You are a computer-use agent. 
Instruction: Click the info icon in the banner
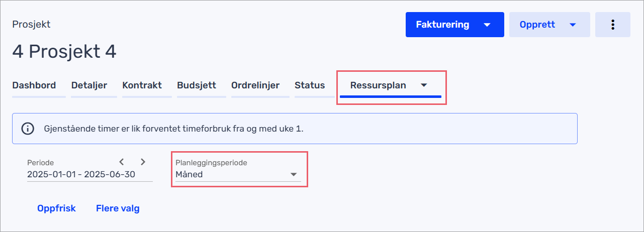(28, 129)
